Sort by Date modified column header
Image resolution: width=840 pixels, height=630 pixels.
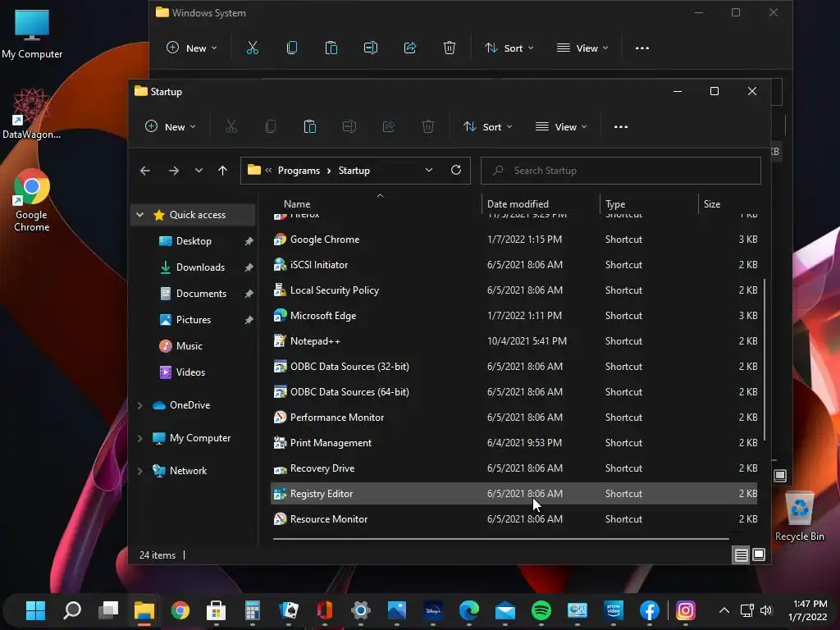[541, 204]
